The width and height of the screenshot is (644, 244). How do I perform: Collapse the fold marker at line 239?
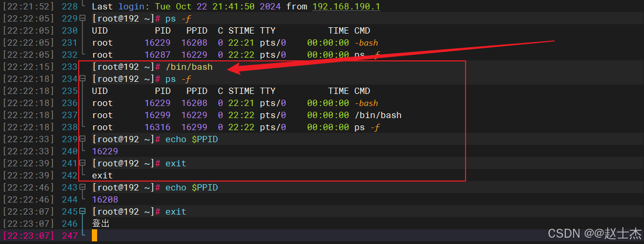[82, 140]
